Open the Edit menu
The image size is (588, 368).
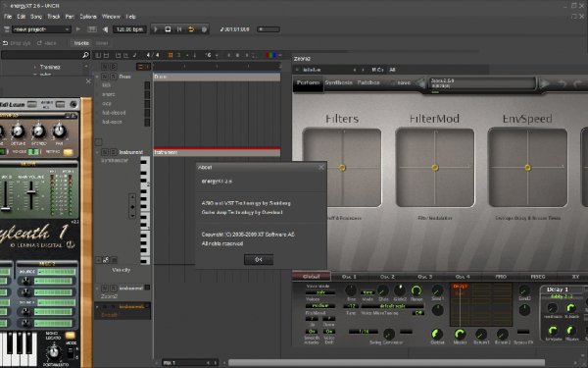[x=22, y=17]
